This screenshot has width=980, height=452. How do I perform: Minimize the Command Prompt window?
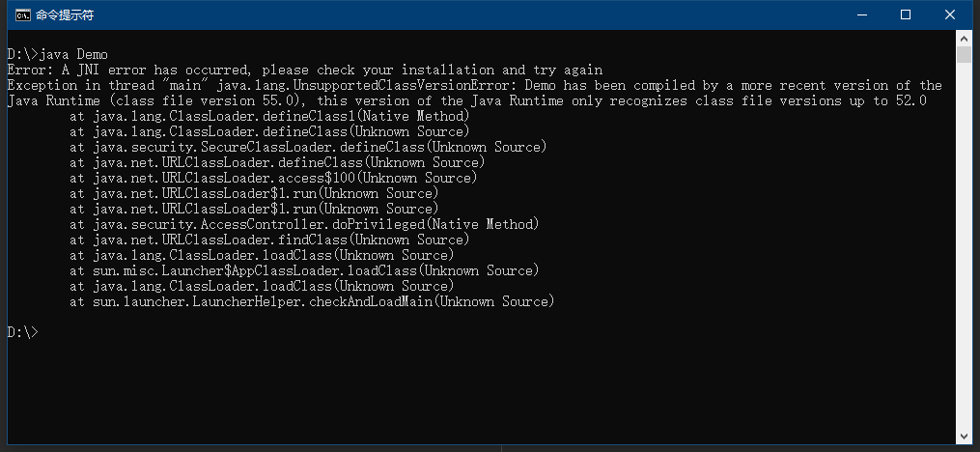tap(862, 15)
